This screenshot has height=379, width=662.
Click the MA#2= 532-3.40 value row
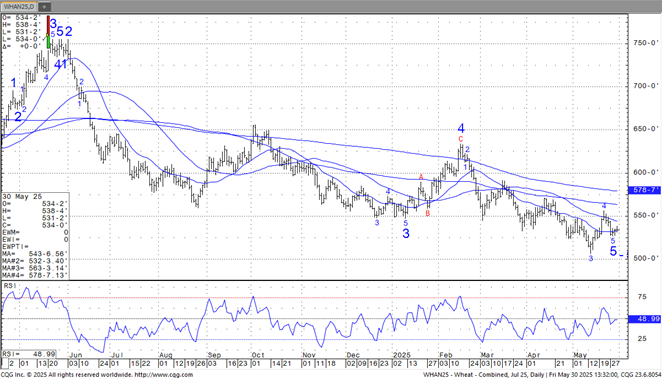pyautogui.click(x=35, y=261)
